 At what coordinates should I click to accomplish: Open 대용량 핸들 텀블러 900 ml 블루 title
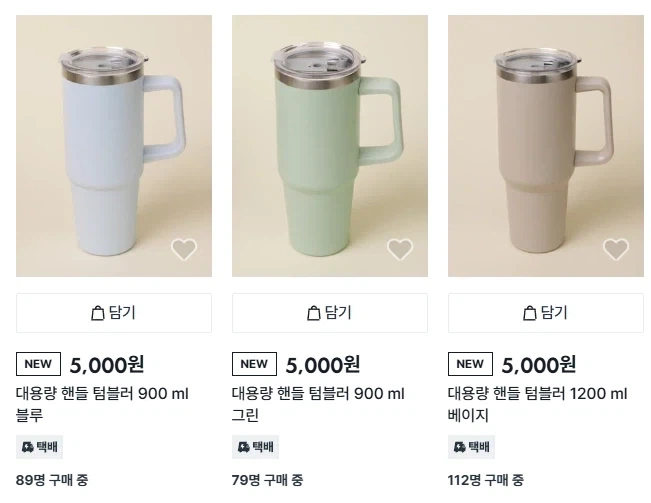point(102,404)
